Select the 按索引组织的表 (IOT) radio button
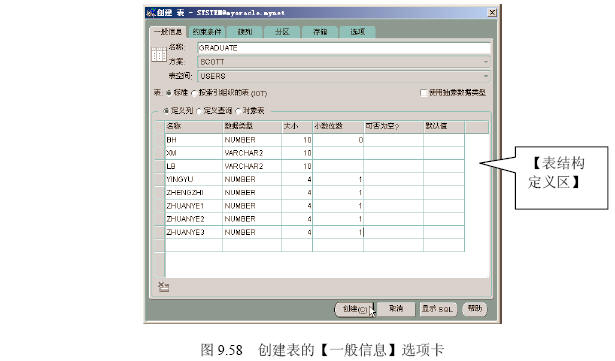Image resolution: width=615 pixels, height=361 pixels. tap(194, 93)
